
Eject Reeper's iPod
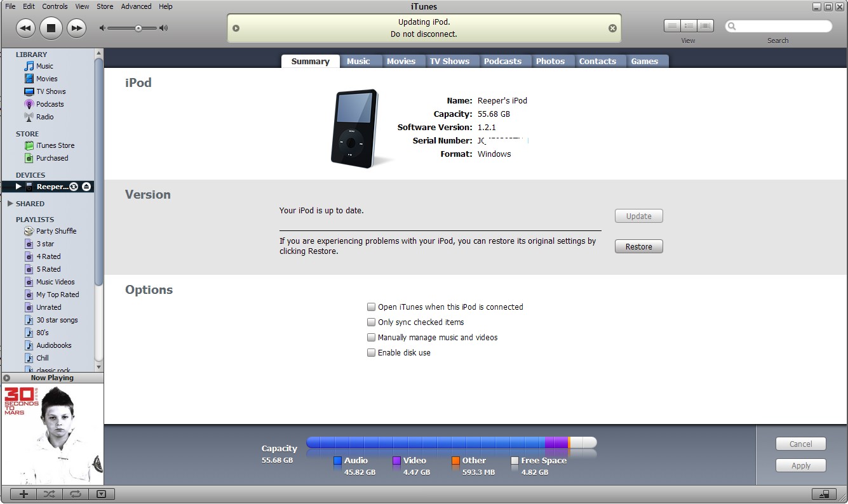coord(86,187)
